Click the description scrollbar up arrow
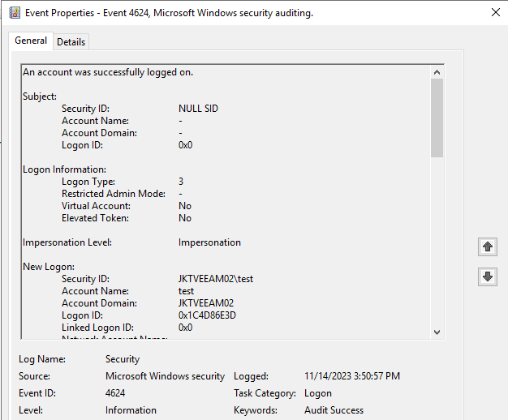Image resolution: width=508 pixels, height=420 pixels. tap(437, 72)
